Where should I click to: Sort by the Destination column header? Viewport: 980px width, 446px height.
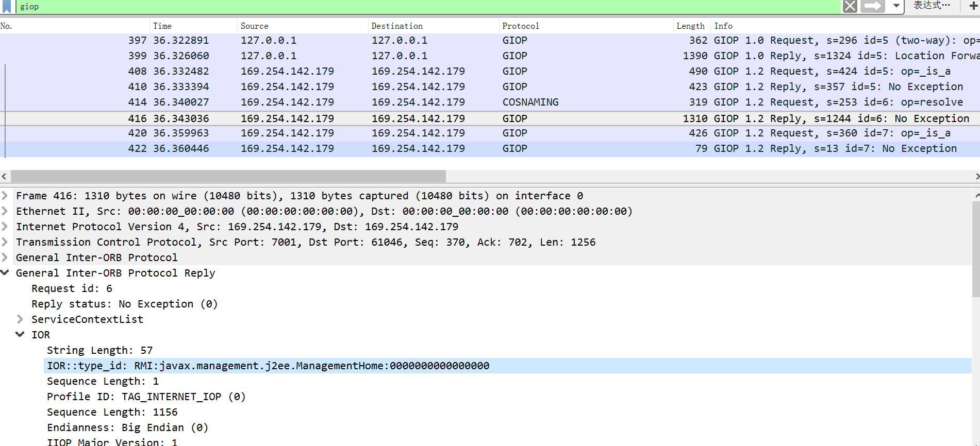point(434,26)
